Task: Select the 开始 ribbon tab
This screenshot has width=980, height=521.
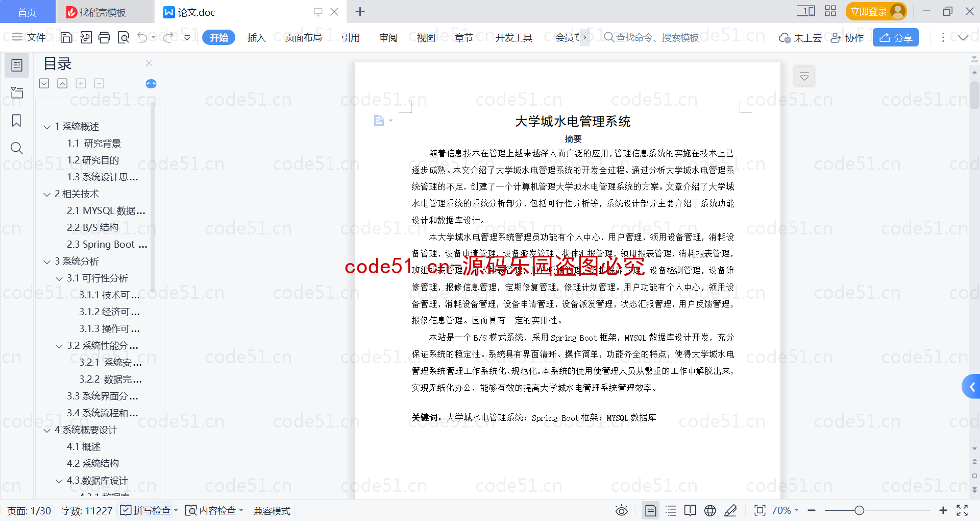Action: 218,37
